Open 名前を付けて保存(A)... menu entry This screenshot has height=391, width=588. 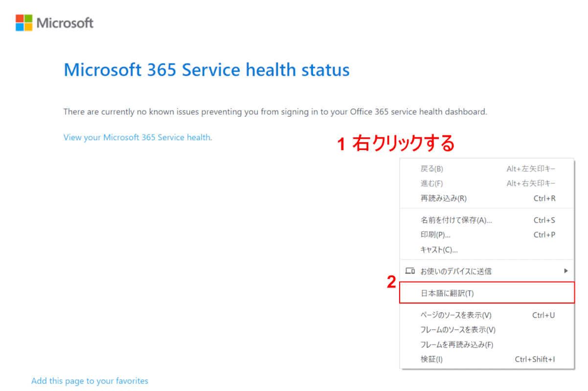click(x=487, y=220)
